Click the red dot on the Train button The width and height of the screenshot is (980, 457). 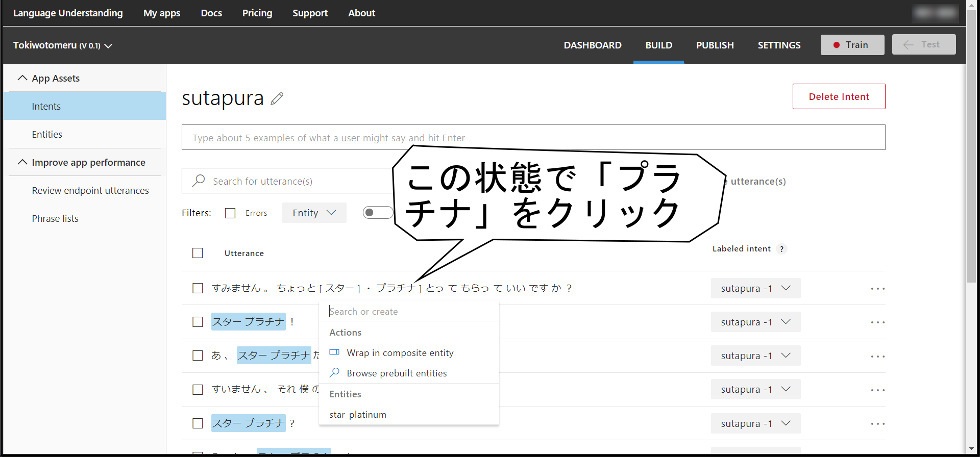tap(837, 45)
